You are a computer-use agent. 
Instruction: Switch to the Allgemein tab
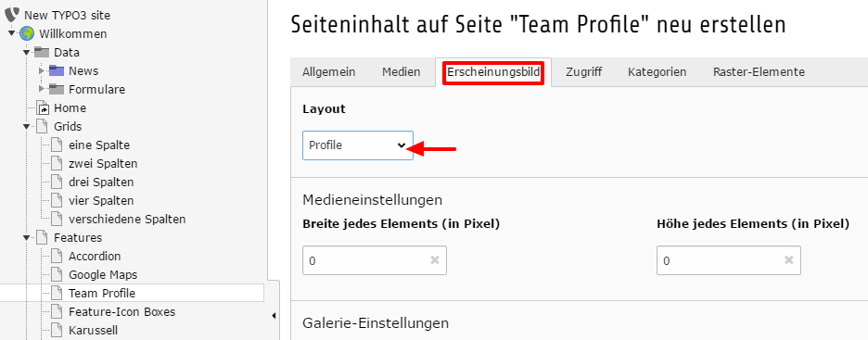click(x=329, y=72)
